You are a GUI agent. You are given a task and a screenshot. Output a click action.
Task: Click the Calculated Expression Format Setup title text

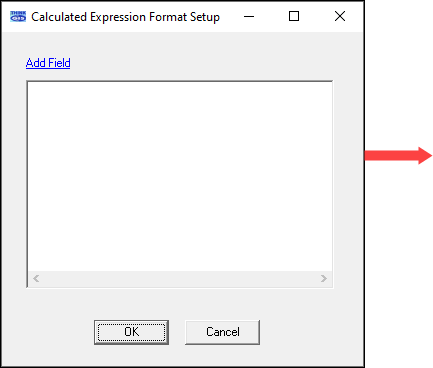click(x=125, y=17)
